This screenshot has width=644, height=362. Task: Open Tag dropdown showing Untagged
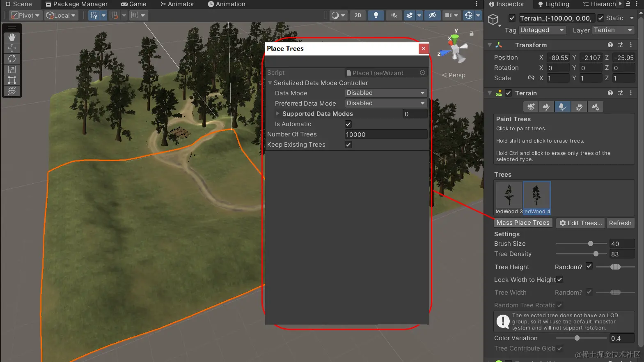coord(543,30)
